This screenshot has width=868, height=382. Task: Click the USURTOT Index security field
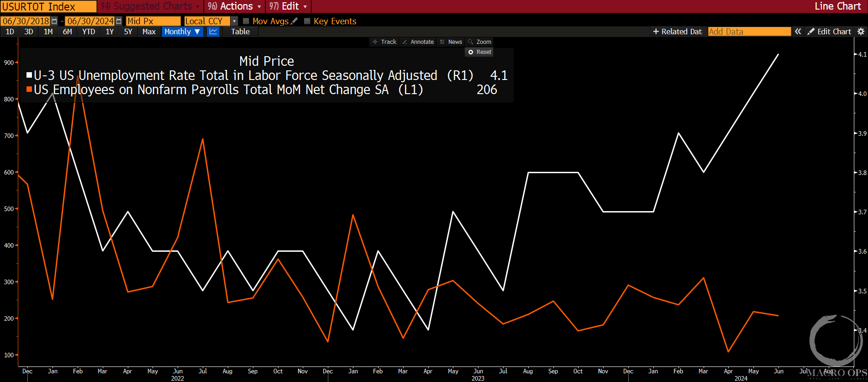point(48,6)
